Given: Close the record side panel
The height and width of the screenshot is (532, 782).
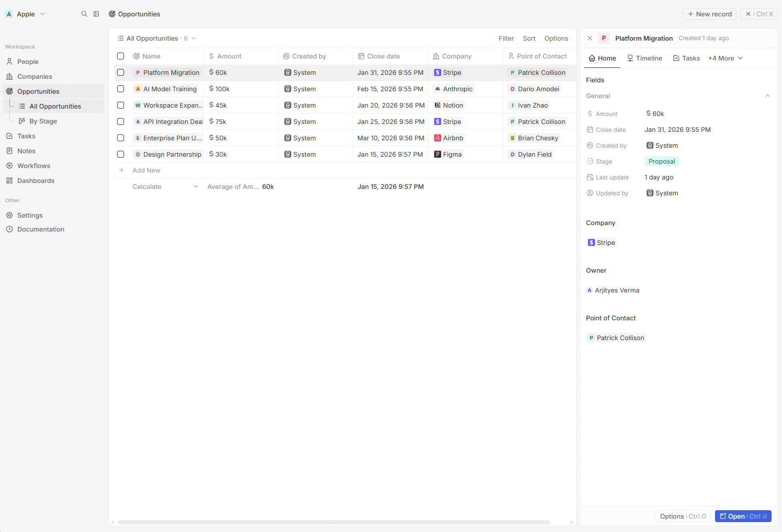Looking at the screenshot, I should pyautogui.click(x=590, y=38).
